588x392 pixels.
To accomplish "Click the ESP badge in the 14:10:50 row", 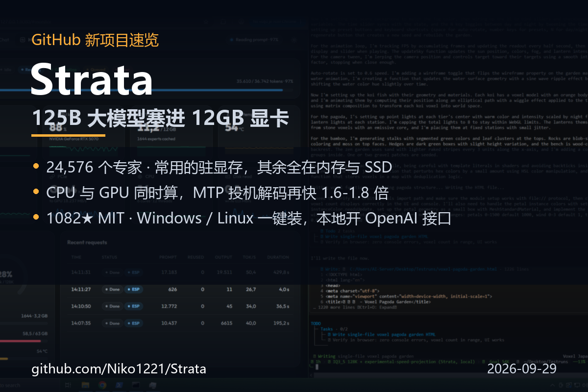I will (133, 306).
